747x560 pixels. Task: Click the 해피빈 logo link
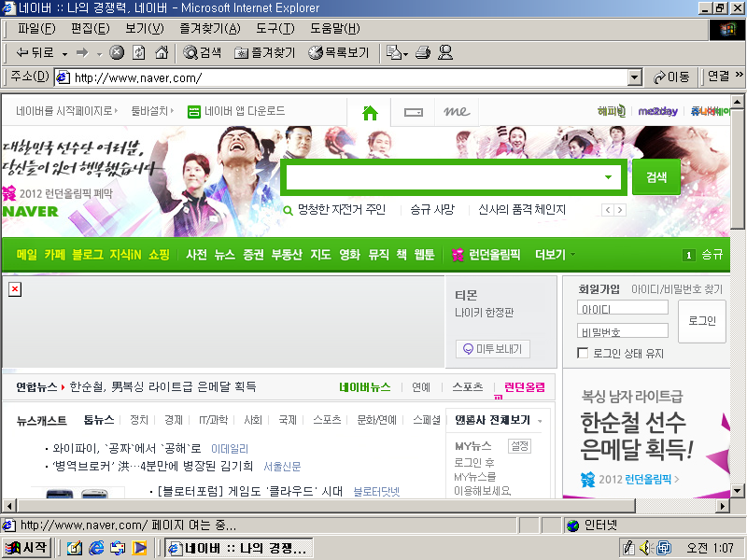(x=612, y=111)
